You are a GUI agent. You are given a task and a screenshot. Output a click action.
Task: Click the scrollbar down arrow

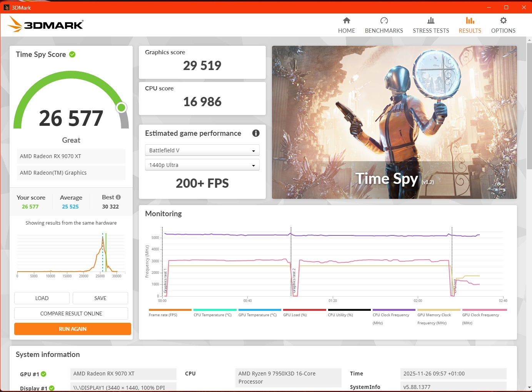coord(529,387)
